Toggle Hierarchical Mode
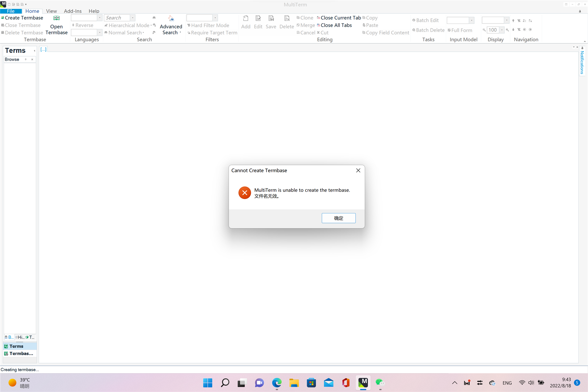Screen dimensions: 588x392 127,25
